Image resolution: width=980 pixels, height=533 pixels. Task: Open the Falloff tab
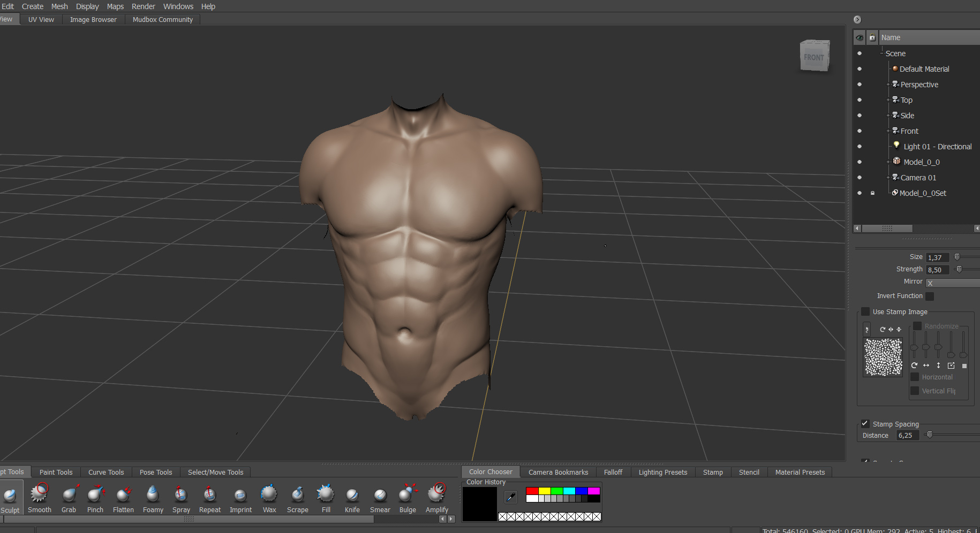(x=613, y=472)
